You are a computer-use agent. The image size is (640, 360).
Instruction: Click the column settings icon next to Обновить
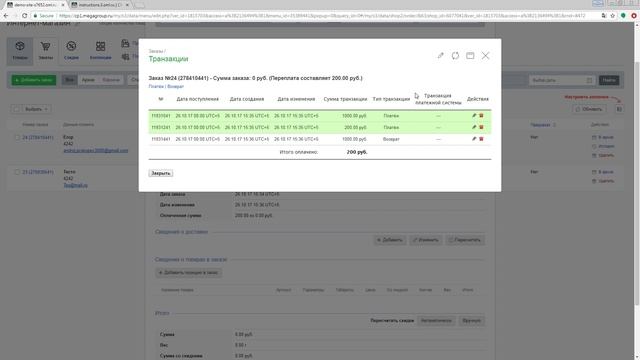619,109
